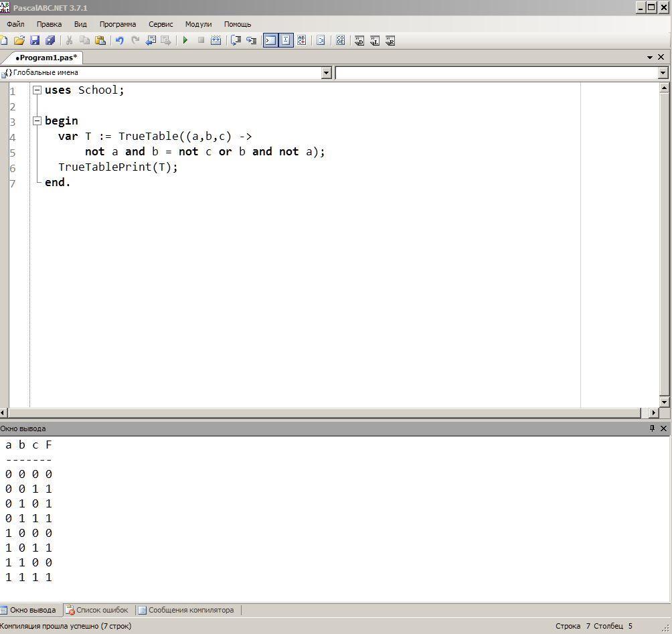Click the 'end.' keyword in editor
The image size is (672, 634).
click(58, 183)
